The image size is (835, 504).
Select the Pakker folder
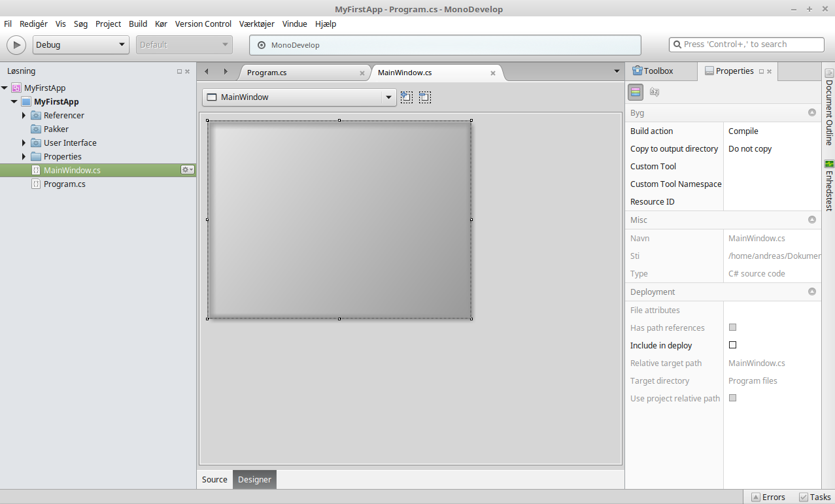point(56,129)
